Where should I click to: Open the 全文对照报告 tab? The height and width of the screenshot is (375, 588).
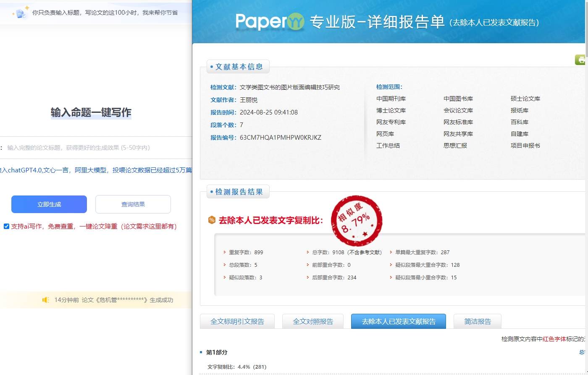point(313,322)
